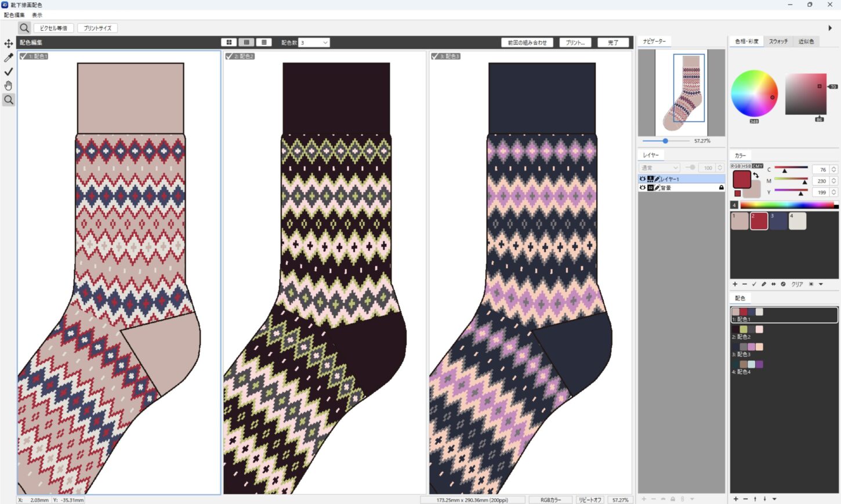Toggle the 配色3 checkbox on third sock
The width and height of the screenshot is (841, 504).
(435, 56)
